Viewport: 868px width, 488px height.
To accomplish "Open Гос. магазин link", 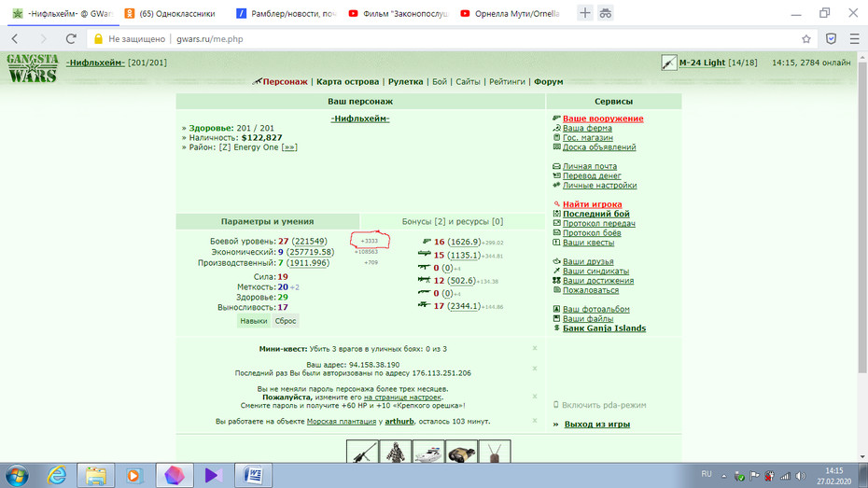I will 587,137.
